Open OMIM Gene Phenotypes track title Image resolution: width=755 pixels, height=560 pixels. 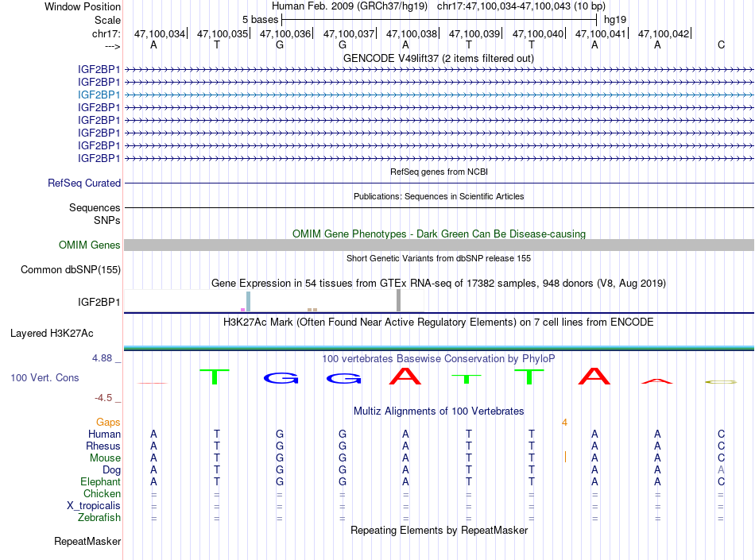439,234
